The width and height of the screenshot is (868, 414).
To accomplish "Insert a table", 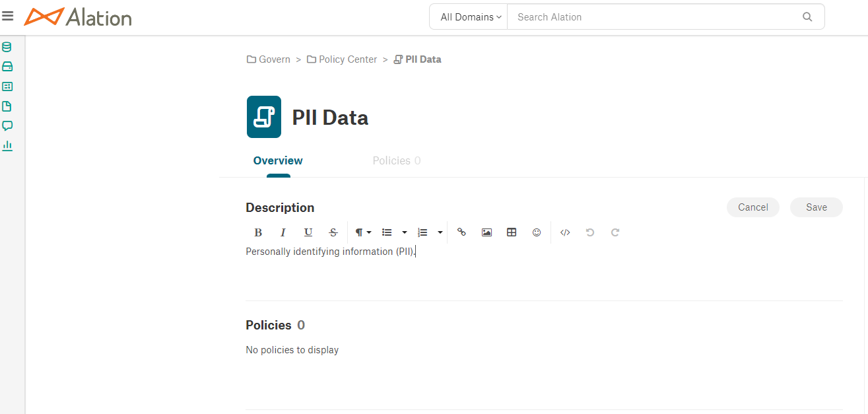I will [x=512, y=232].
